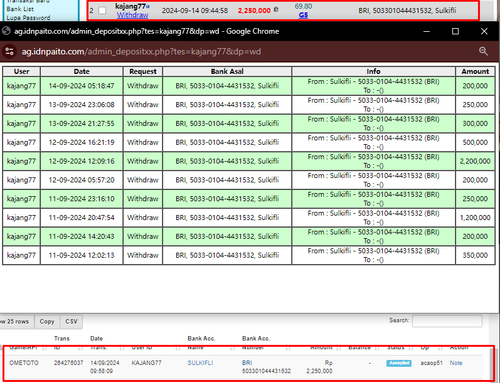The width and height of the screenshot is (500, 383).
Task: Click the Accepted status badge
Action: (399, 363)
